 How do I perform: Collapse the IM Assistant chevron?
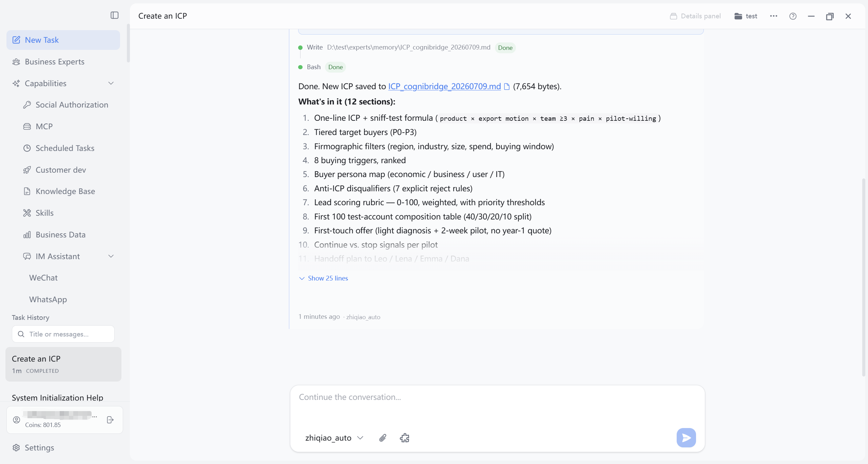(111, 256)
